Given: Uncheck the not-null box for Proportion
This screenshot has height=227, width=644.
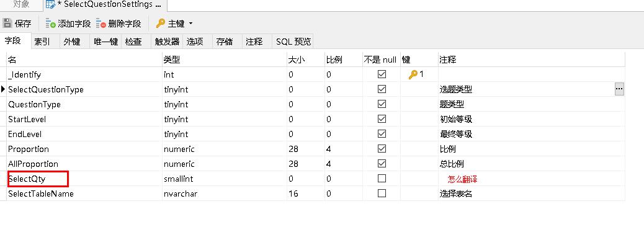Looking at the screenshot, I should pyautogui.click(x=382, y=149).
